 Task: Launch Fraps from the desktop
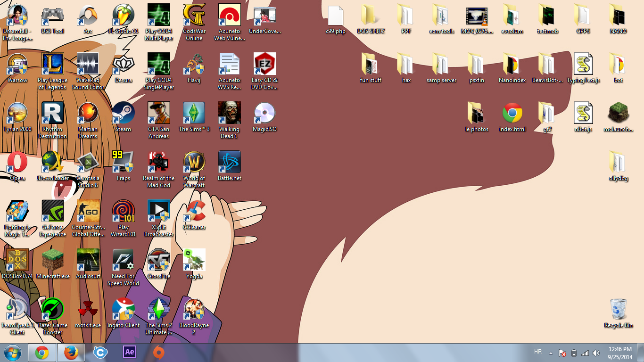124,166
